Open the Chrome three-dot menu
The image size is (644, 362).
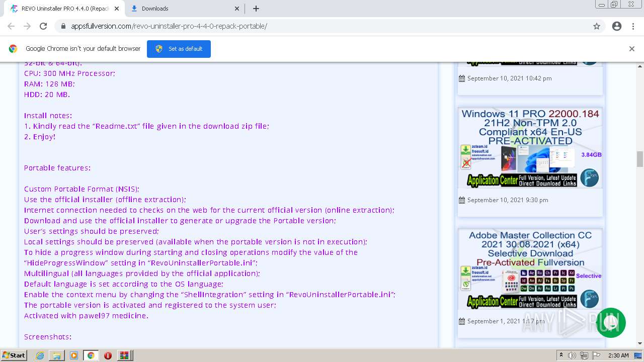pos(632,26)
